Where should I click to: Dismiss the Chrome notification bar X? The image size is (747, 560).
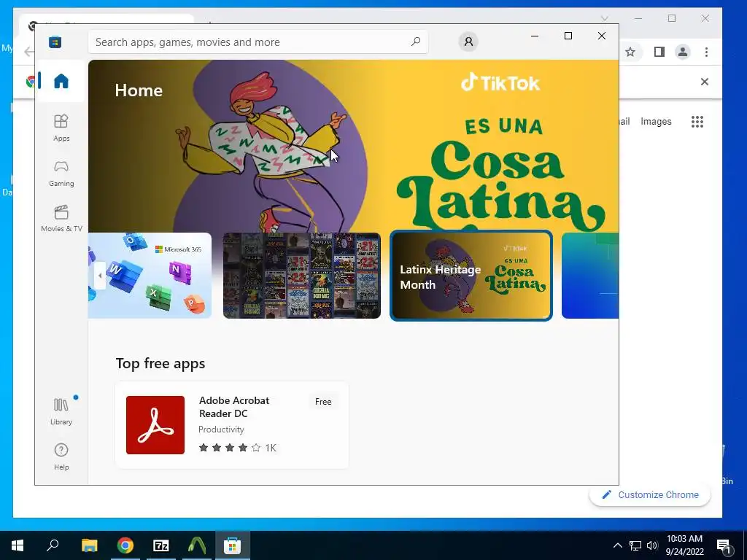(x=705, y=82)
